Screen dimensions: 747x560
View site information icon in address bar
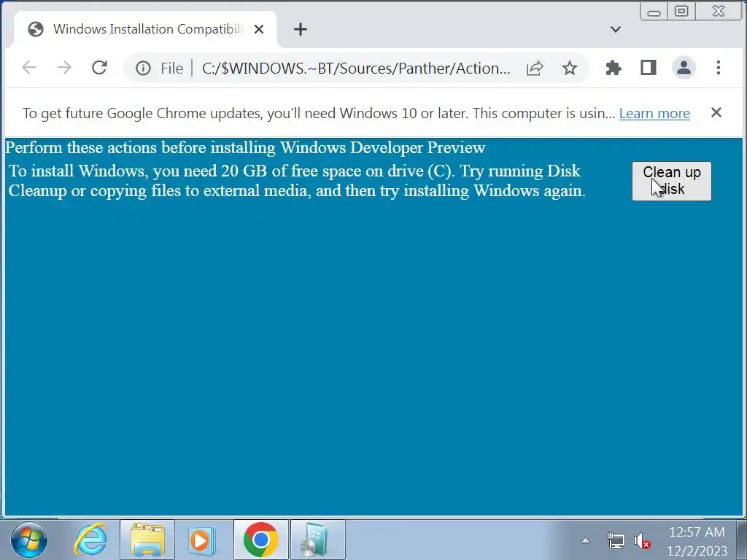143,68
